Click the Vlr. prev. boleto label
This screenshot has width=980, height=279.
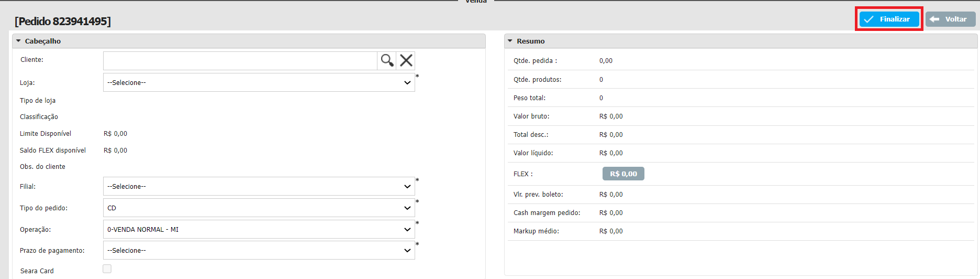click(x=538, y=195)
